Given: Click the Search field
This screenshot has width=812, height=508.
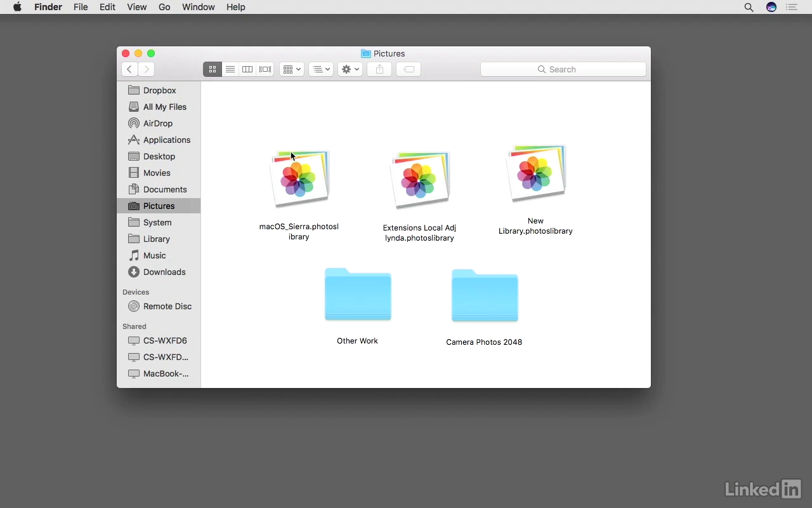Looking at the screenshot, I should 563,69.
